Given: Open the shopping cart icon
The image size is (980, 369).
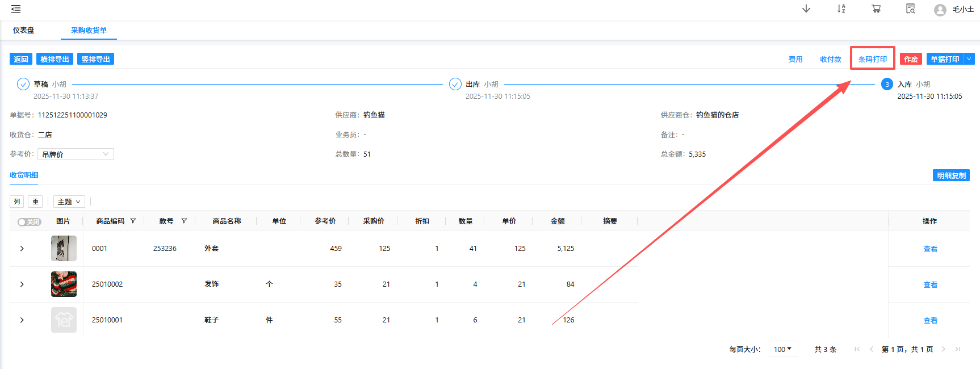Looking at the screenshot, I should (876, 9).
